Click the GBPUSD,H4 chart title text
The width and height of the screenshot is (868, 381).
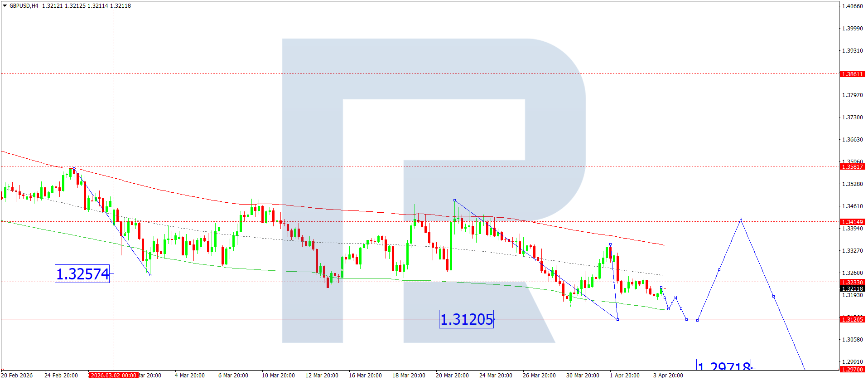point(24,6)
